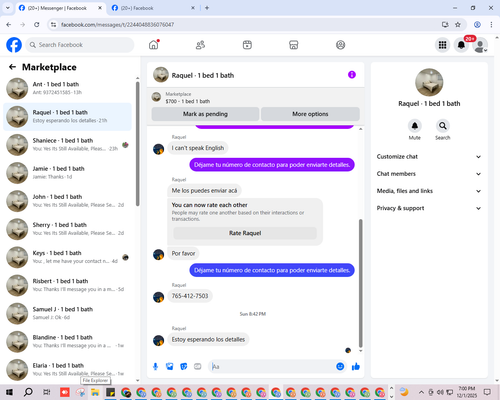The height and width of the screenshot is (400, 500).
Task: Click the Facebook logo
Action: [14, 45]
